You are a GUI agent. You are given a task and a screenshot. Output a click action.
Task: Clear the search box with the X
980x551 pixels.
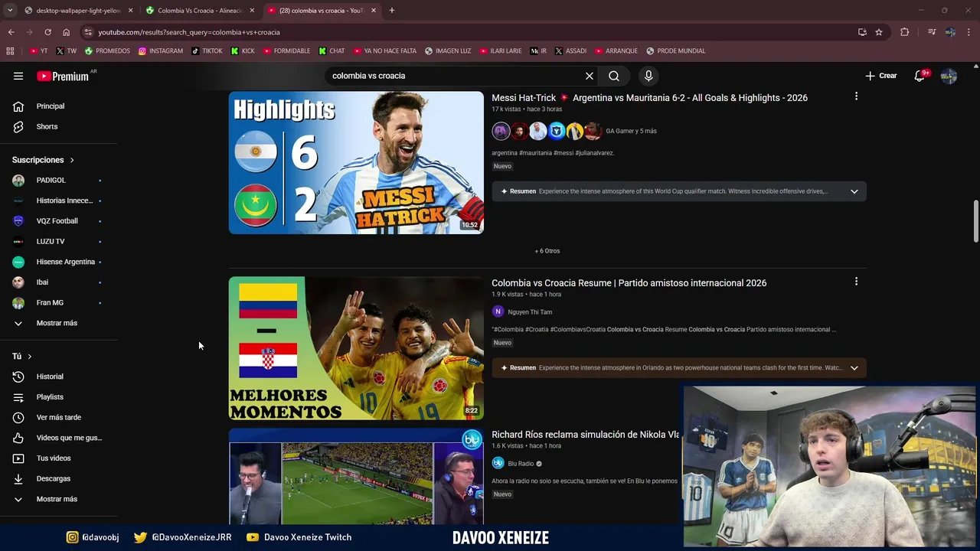[590, 76]
